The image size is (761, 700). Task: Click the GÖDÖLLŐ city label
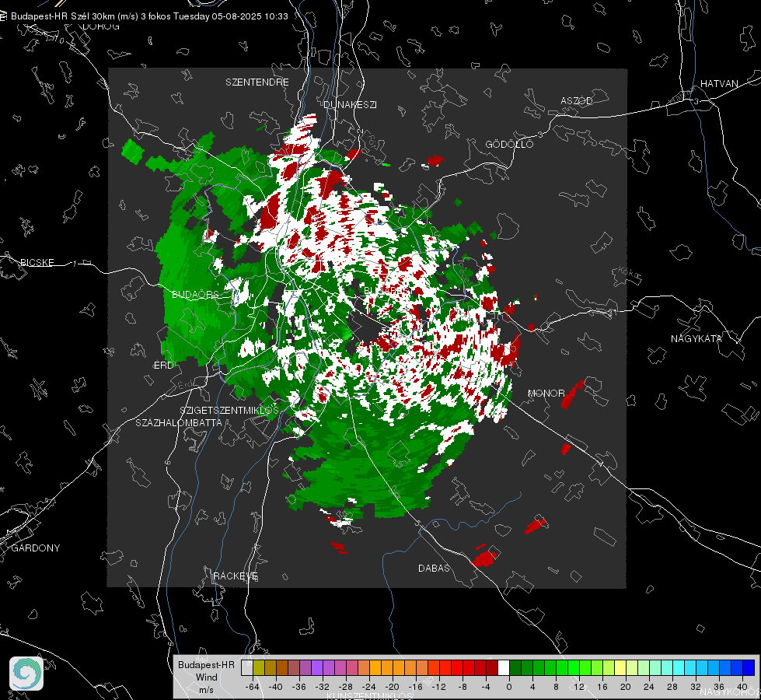(509, 144)
